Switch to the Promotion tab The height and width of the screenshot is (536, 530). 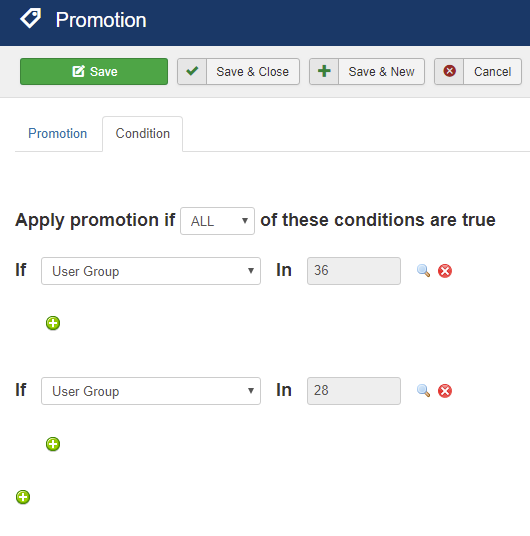(x=57, y=134)
